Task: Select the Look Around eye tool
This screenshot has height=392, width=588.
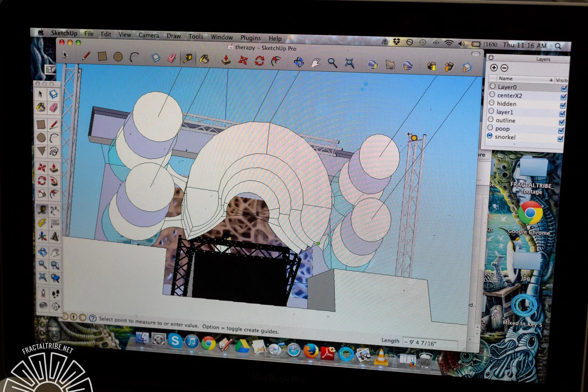Action: pyautogui.click(x=43, y=306)
